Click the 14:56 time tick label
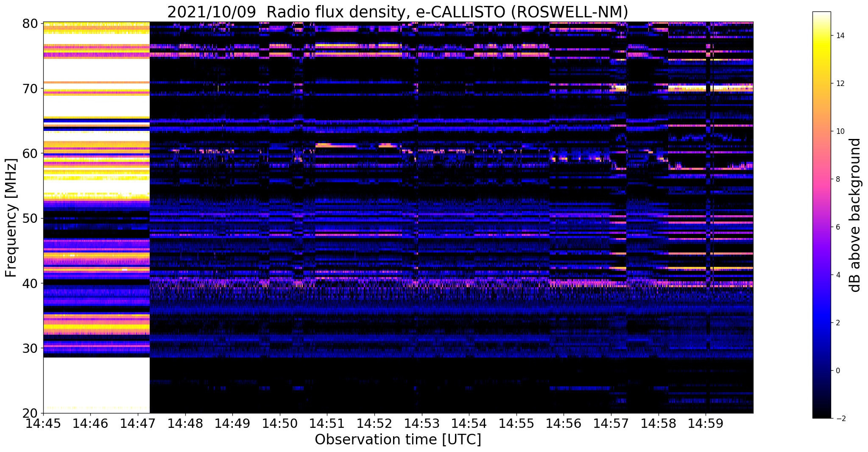Image resolution: width=868 pixels, height=452 pixels. click(x=564, y=423)
